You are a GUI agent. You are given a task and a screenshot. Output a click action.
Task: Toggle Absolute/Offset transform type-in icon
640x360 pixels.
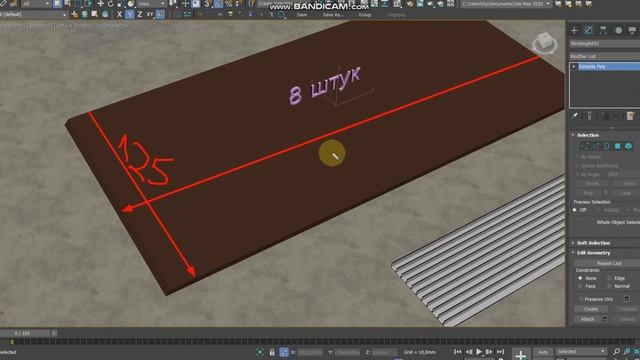tap(284, 352)
